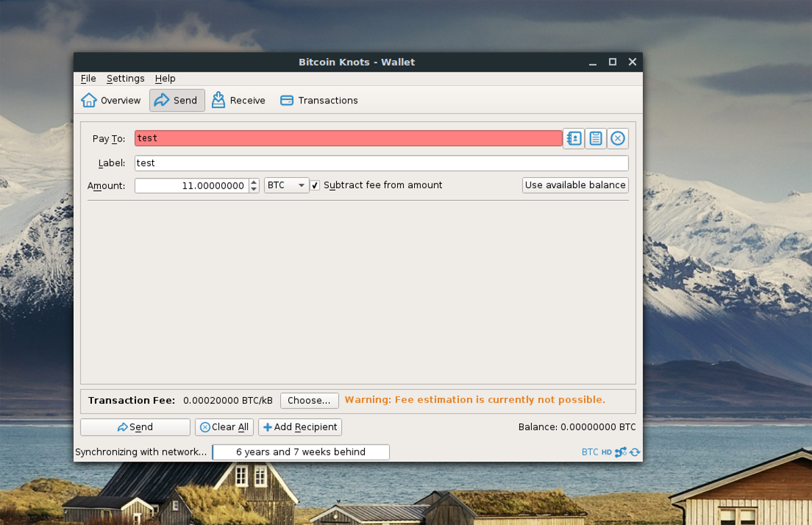This screenshot has width=812, height=525.
Task: Click the Label input field
Action: (382, 163)
